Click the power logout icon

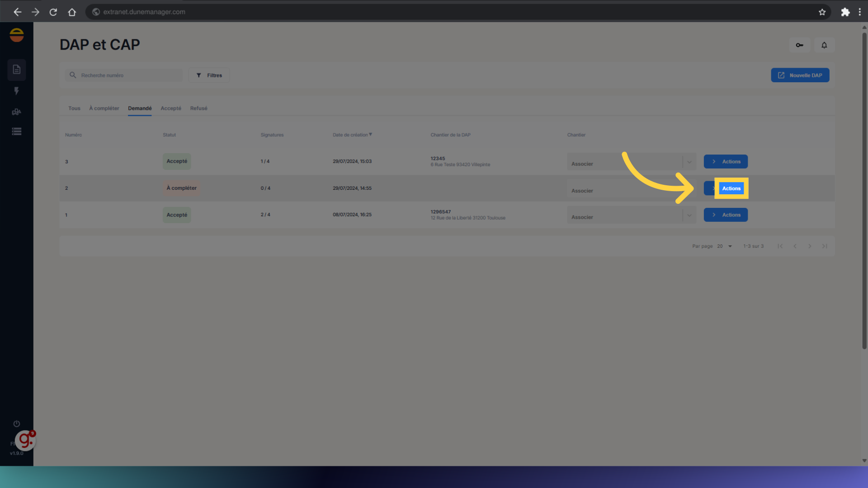coord(17,423)
